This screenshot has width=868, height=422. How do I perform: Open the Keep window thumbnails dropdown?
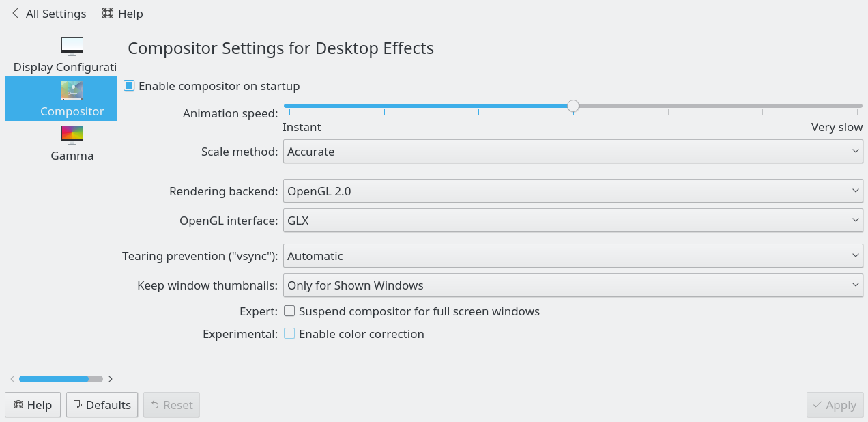[x=573, y=285]
